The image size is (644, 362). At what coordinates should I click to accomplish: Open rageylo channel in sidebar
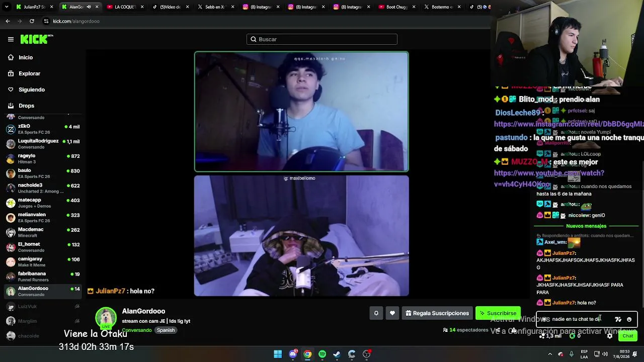click(x=43, y=159)
